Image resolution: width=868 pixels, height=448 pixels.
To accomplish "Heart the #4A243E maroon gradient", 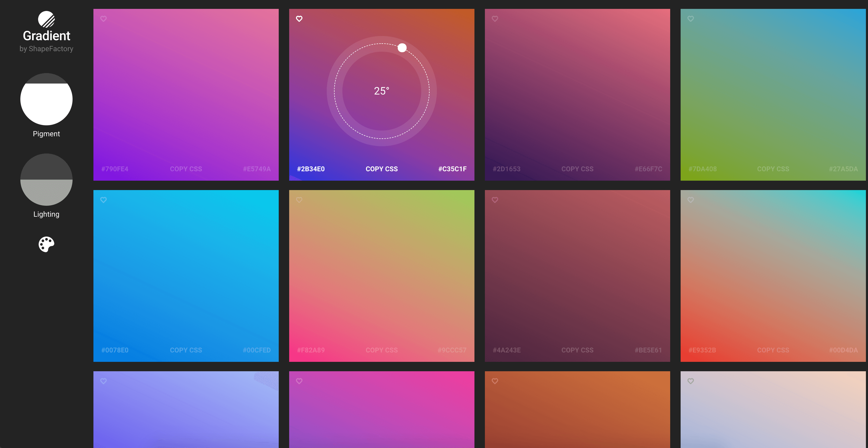I will [x=495, y=200].
